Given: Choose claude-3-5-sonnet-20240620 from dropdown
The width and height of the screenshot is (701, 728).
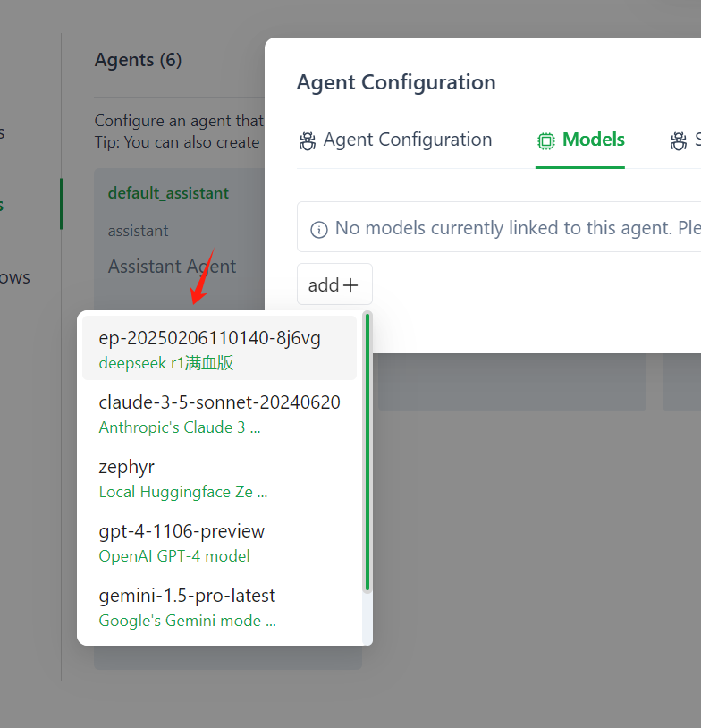Looking at the screenshot, I should coord(219,413).
